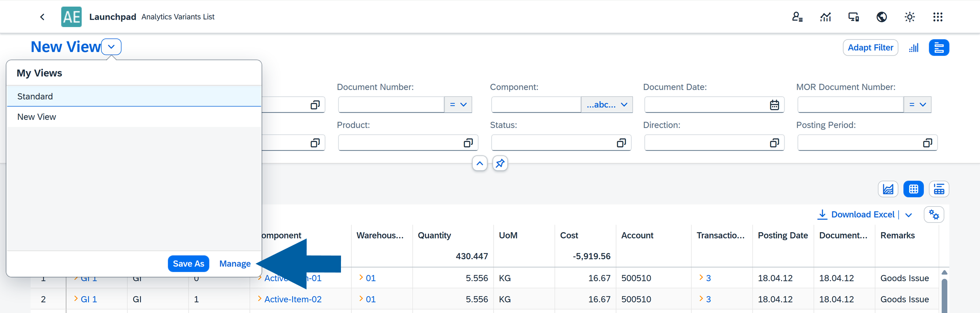Open the New View dropdown chevron
The image size is (980, 313).
coord(112,46)
